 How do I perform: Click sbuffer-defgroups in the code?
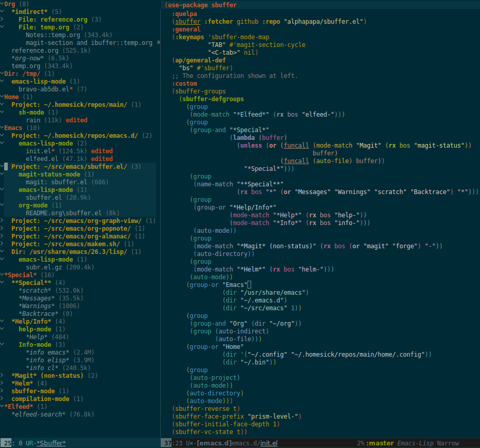click(213, 99)
